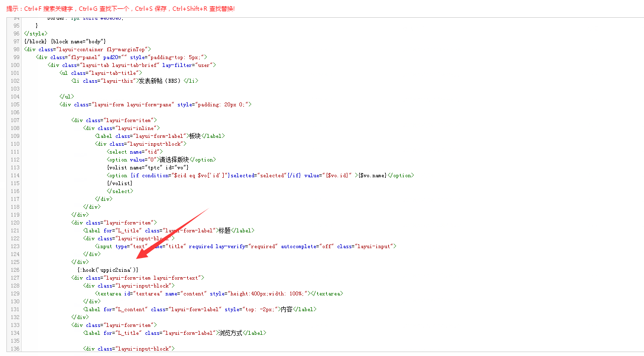The height and width of the screenshot is (356, 644).
Task: Click line number 114 in the gutter
Action: [x=15, y=175]
